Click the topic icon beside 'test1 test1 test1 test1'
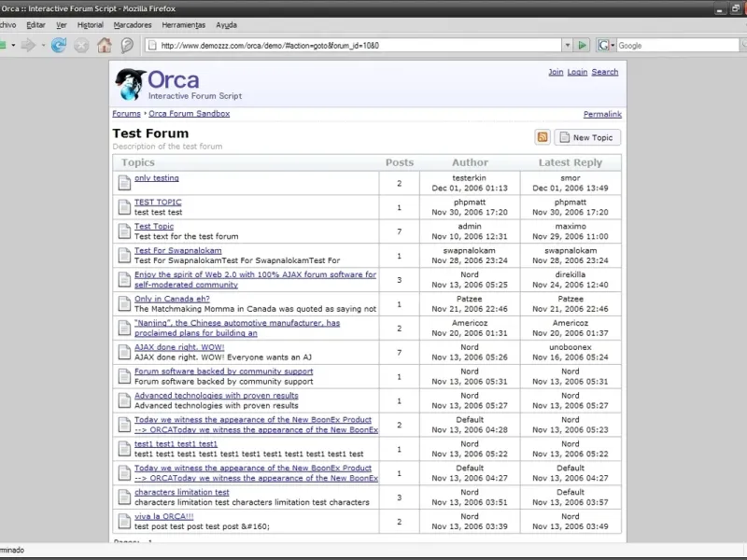This screenshot has width=747, height=560. pyautogui.click(x=124, y=449)
